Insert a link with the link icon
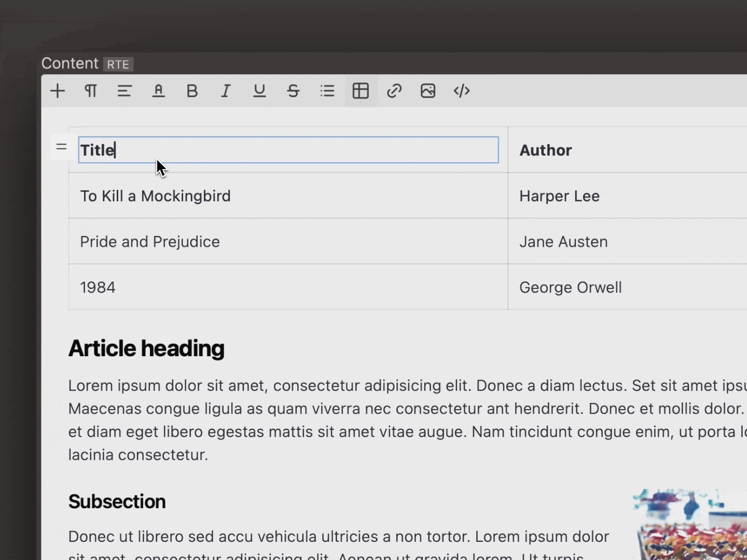The height and width of the screenshot is (560, 747). [x=394, y=91]
